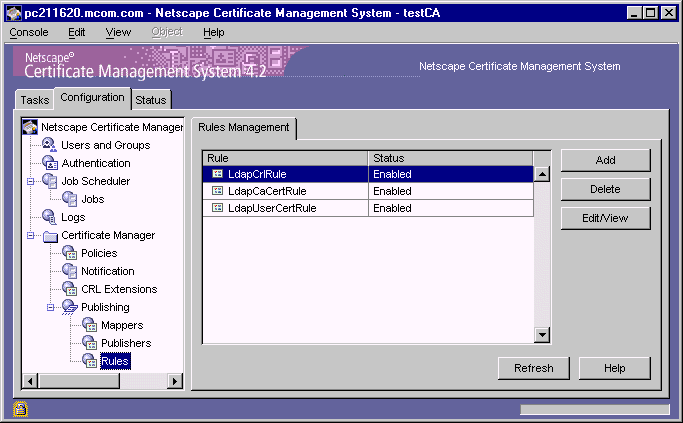Screen dimensions: 683x423
Task: Select Notification in tree
Action: click(x=108, y=271)
